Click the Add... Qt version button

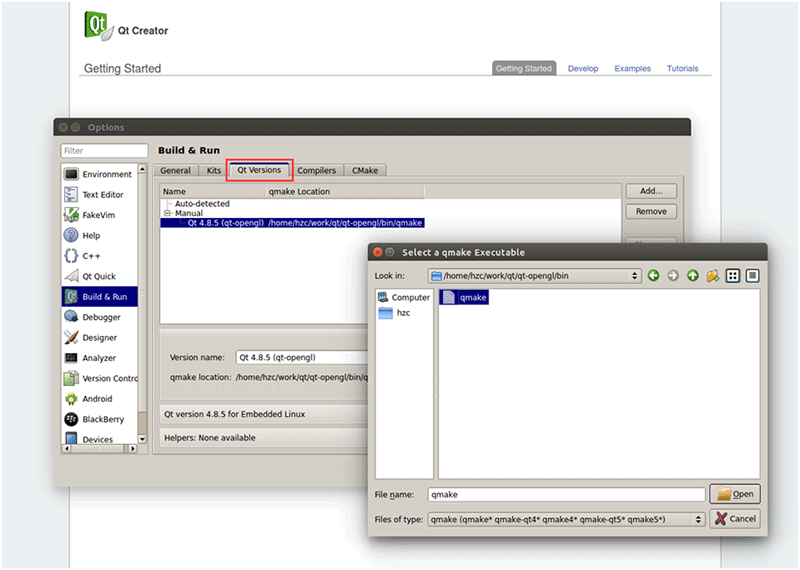(652, 191)
